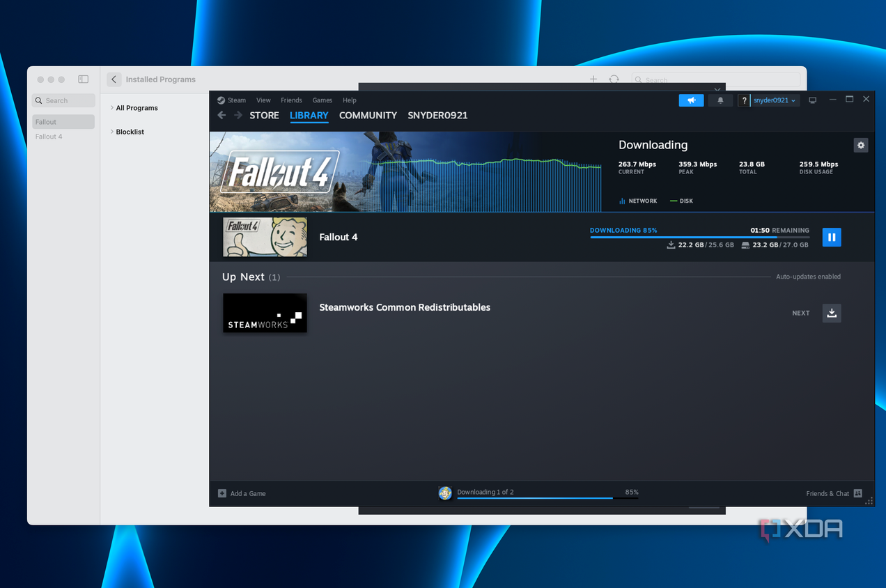Click 23.8 GB total value
Viewport: 886px width, 588px height.
752,164
